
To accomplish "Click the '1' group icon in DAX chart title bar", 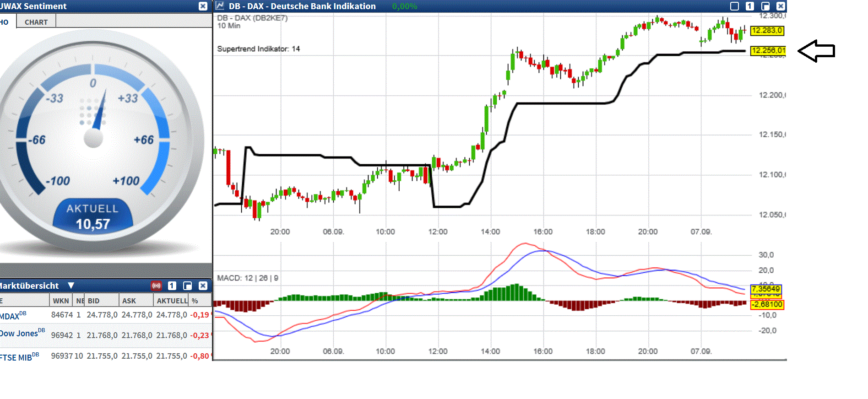I will click(x=749, y=6).
